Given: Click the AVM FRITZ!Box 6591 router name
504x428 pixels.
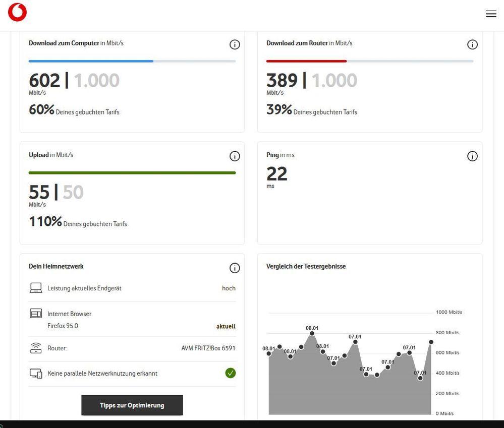Looking at the screenshot, I should tap(208, 348).
